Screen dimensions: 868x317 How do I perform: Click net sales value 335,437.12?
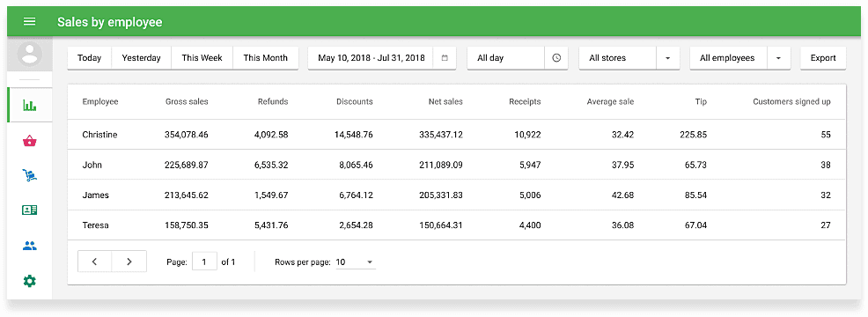441,135
